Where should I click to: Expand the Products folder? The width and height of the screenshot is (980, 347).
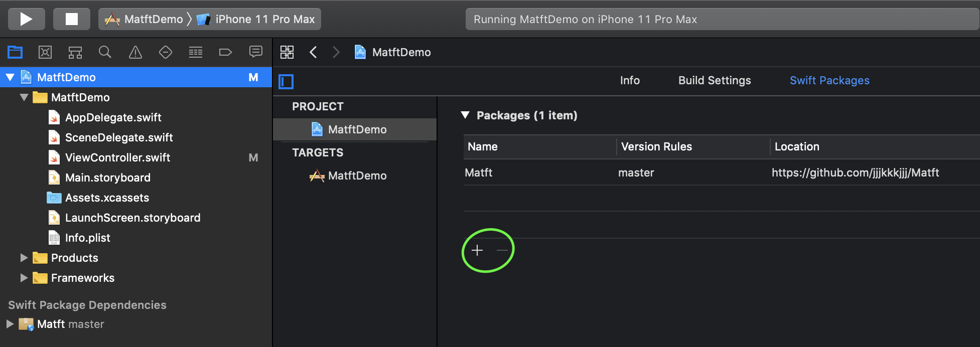coord(24,258)
